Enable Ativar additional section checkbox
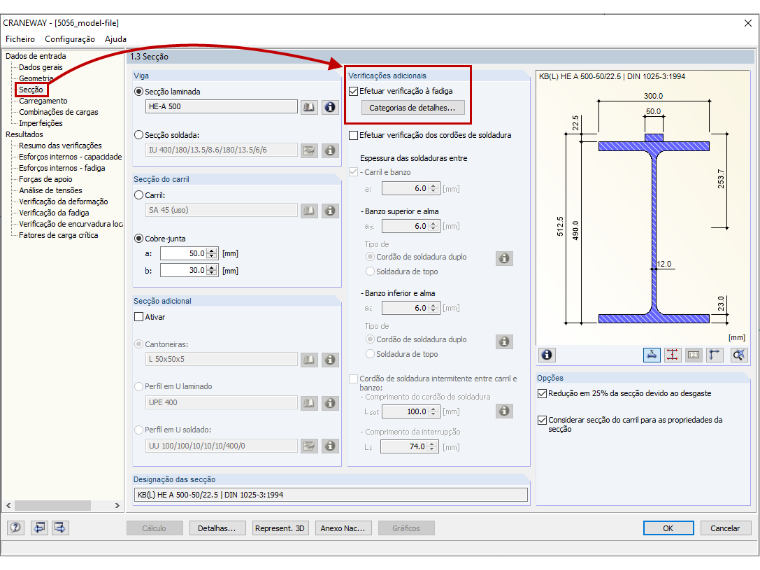Viewport: 760px width, 570px height. [139, 317]
